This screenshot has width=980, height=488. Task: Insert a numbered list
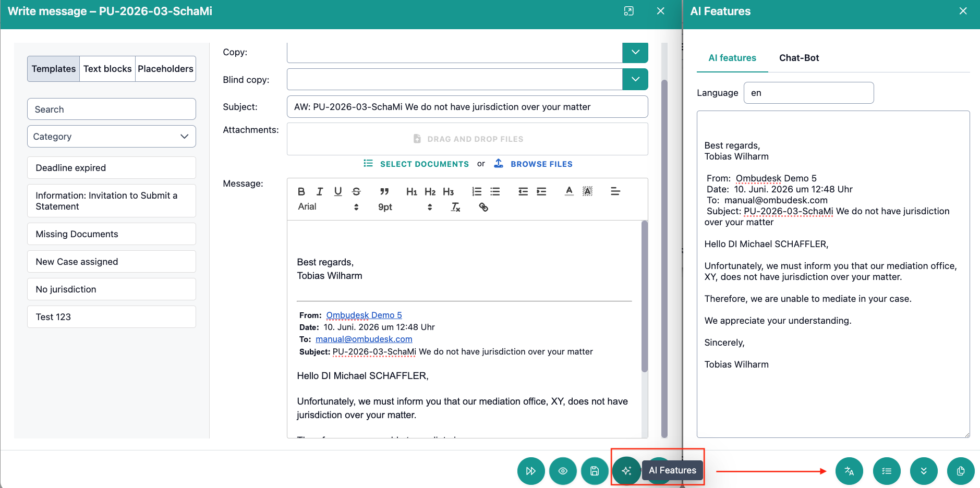(x=477, y=191)
